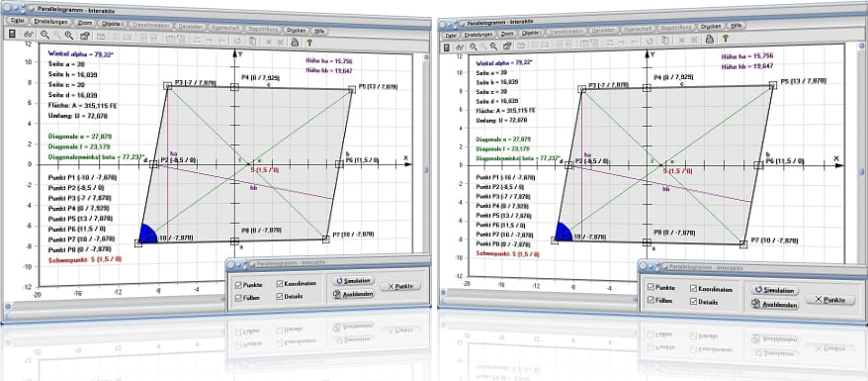Start Simulation button in right control panel
868x381 pixels.
(774, 290)
